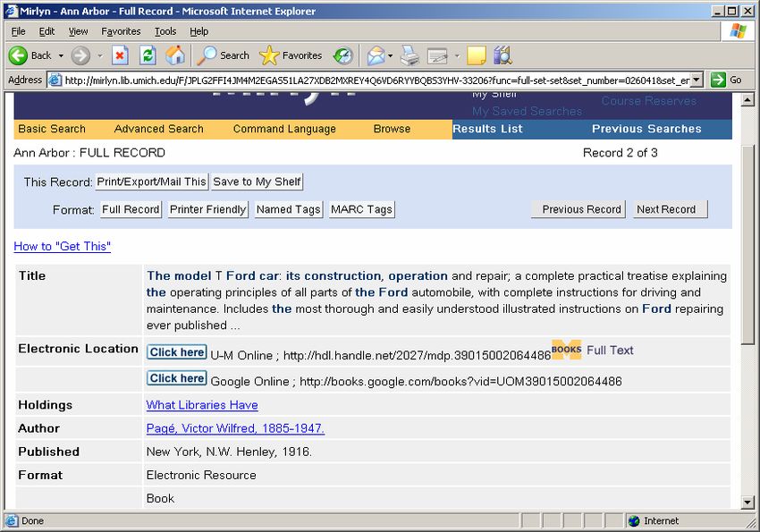Click the Windows flag logo
Viewport: 760px width, 532px height.
[x=739, y=31]
